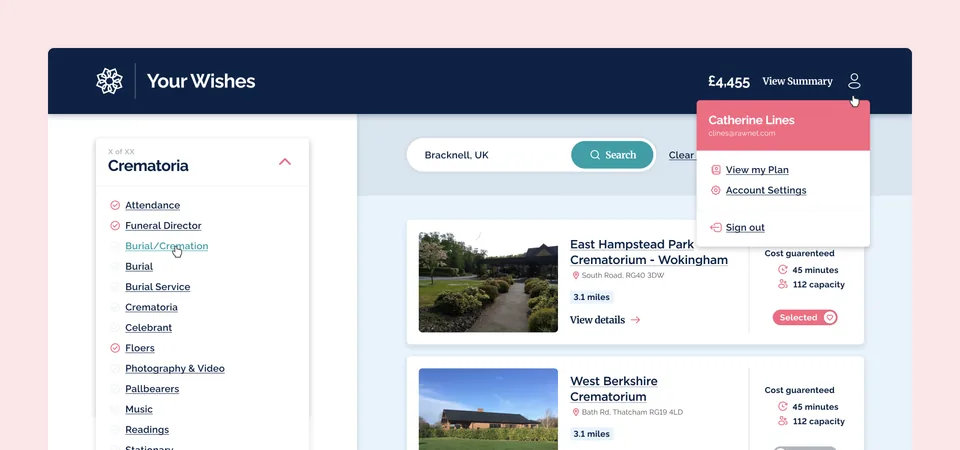960x450 pixels.
Task: Click the Catherine Lines name header
Action: (751, 120)
